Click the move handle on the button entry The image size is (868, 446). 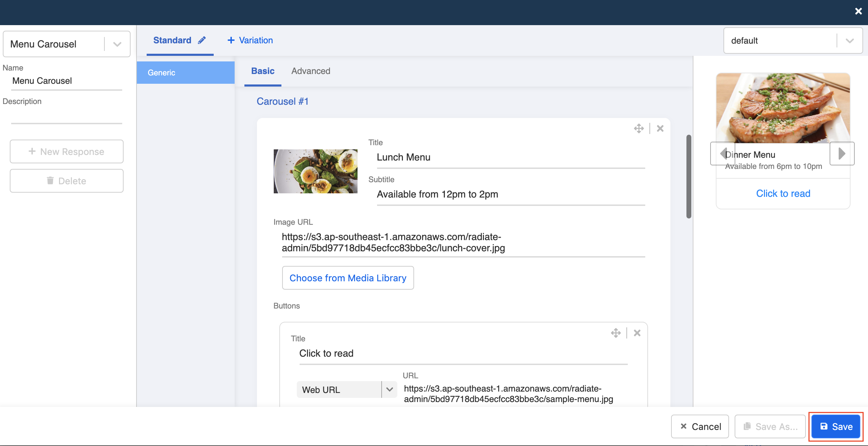[616, 333]
